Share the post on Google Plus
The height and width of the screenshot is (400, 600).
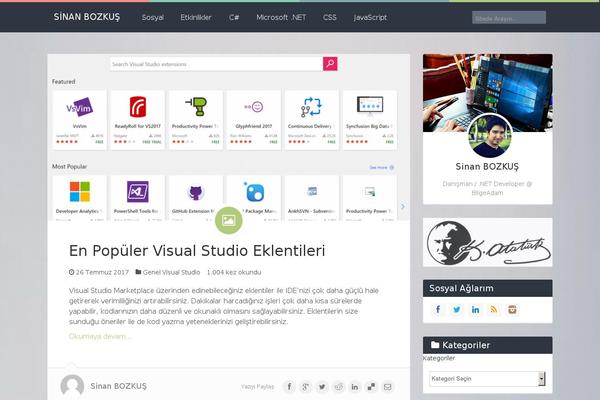[305, 387]
